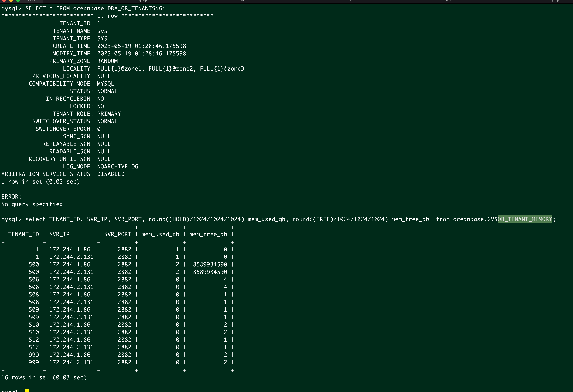The height and width of the screenshot is (392, 573).
Task: Click the PRIMARY_ZONE value 'RANDOM'
Action: click(x=107, y=61)
